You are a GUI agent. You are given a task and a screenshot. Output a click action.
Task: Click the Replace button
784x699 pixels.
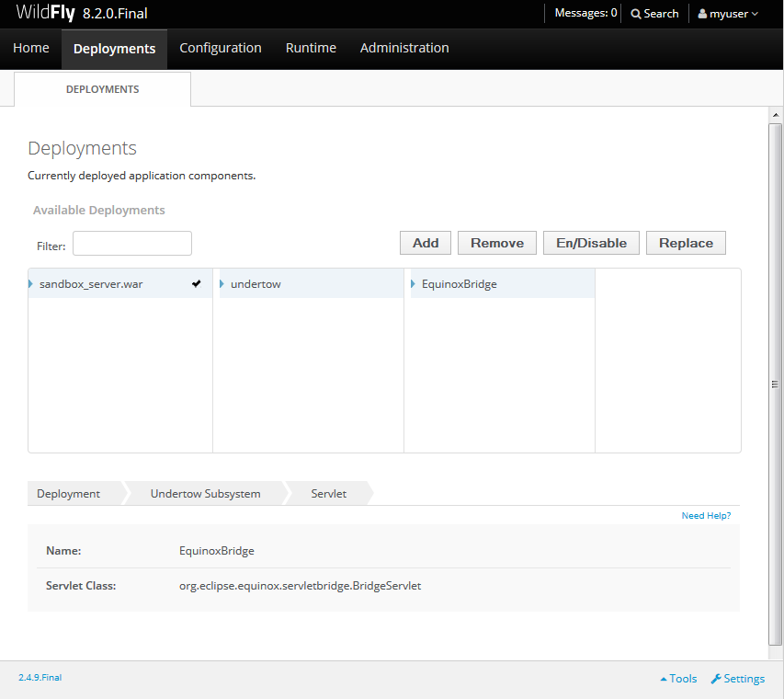click(x=686, y=243)
